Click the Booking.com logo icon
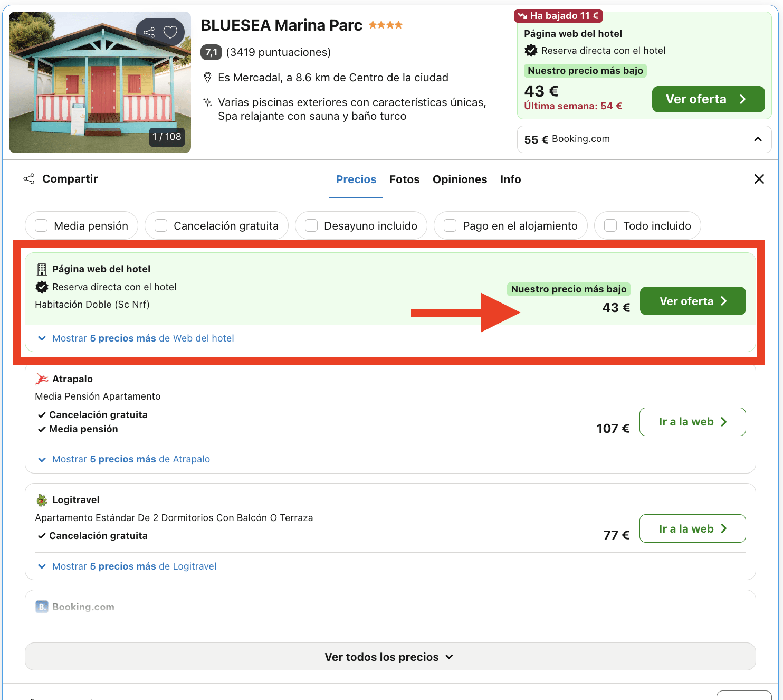The width and height of the screenshot is (783, 700). 42,607
